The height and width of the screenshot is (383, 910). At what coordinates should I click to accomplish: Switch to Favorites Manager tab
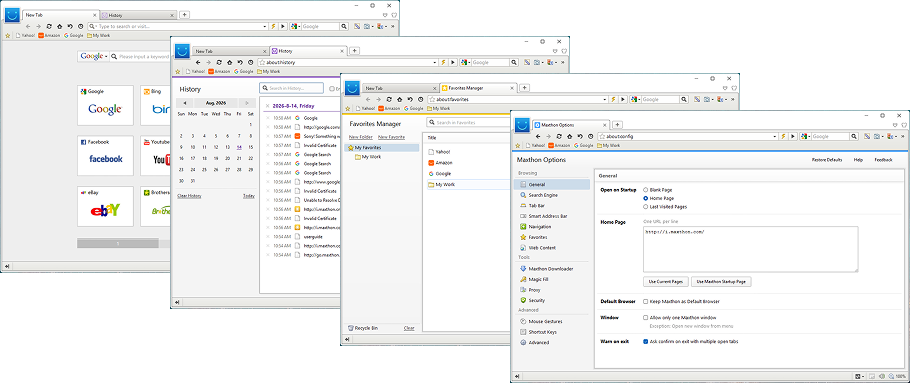click(478, 88)
